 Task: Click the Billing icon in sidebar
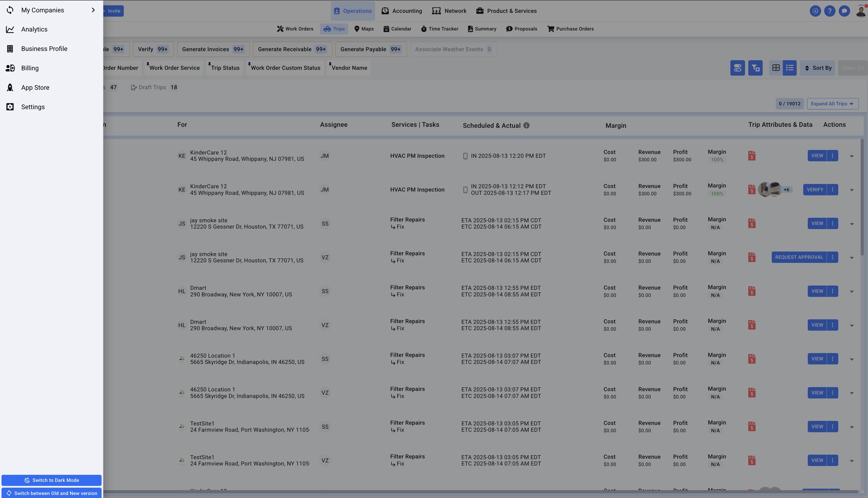click(10, 68)
